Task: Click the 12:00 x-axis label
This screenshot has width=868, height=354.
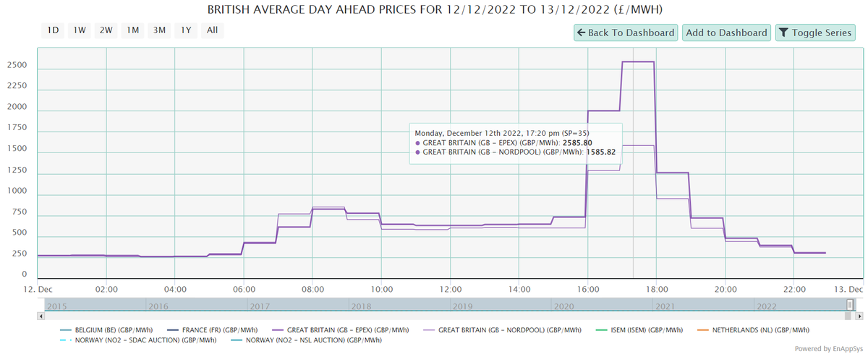Action: click(450, 288)
